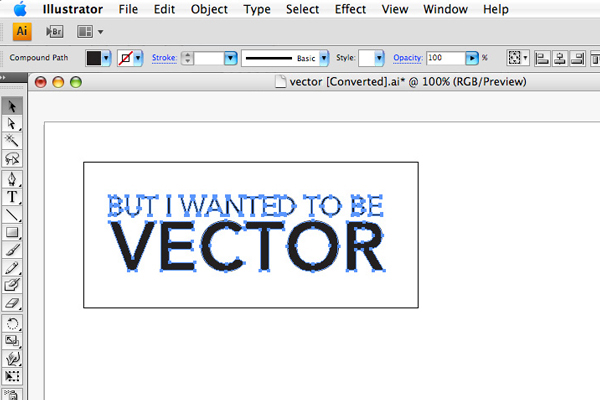Click the Opacity value field
This screenshot has height=400, width=600.
pyautogui.click(x=446, y=58)
